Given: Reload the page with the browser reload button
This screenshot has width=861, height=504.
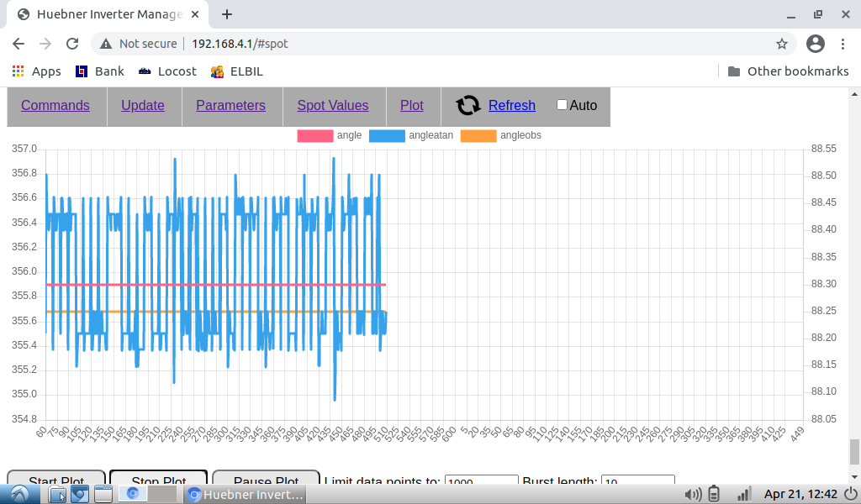Looking at the screenshot, I should [x=72, y=44].
